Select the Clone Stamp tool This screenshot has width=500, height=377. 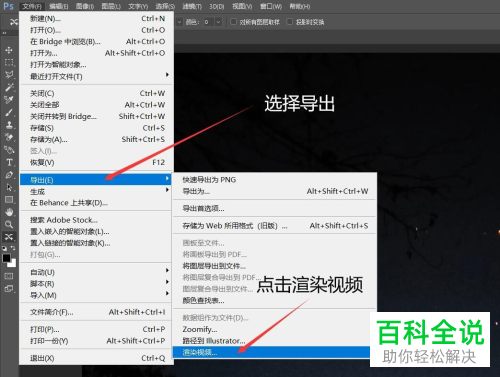(x=9, y=125)
